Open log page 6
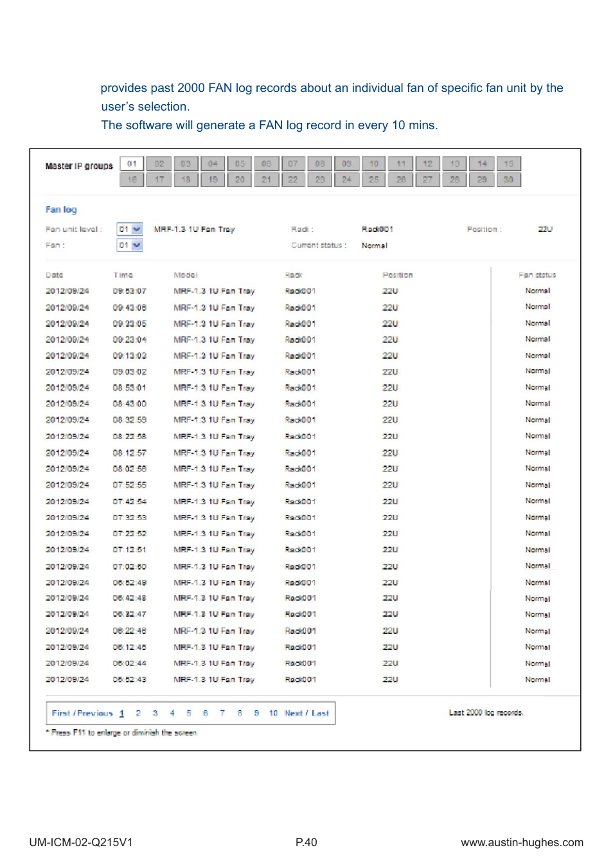This screenshot has height=868, width=613. click(x=206, y=713)
